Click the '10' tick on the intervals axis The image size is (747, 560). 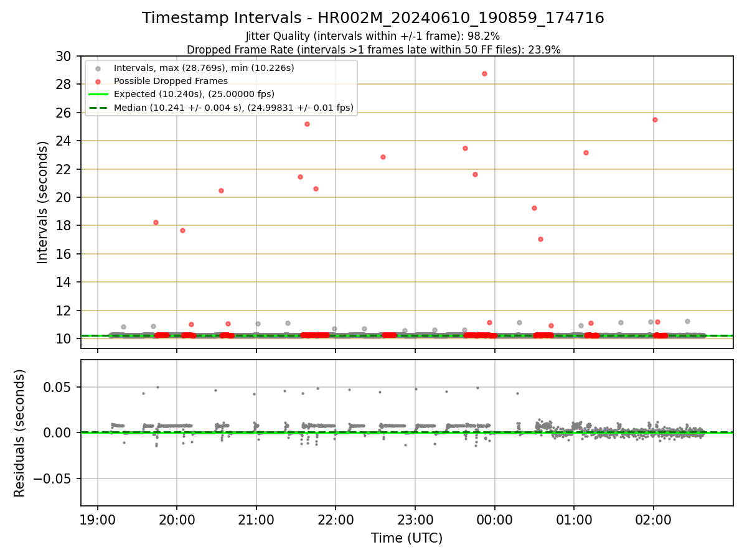(x=64, y=338)
